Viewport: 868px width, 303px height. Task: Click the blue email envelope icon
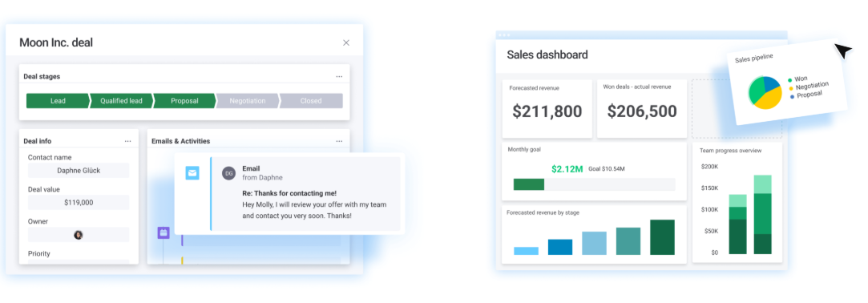pos(192,173)
